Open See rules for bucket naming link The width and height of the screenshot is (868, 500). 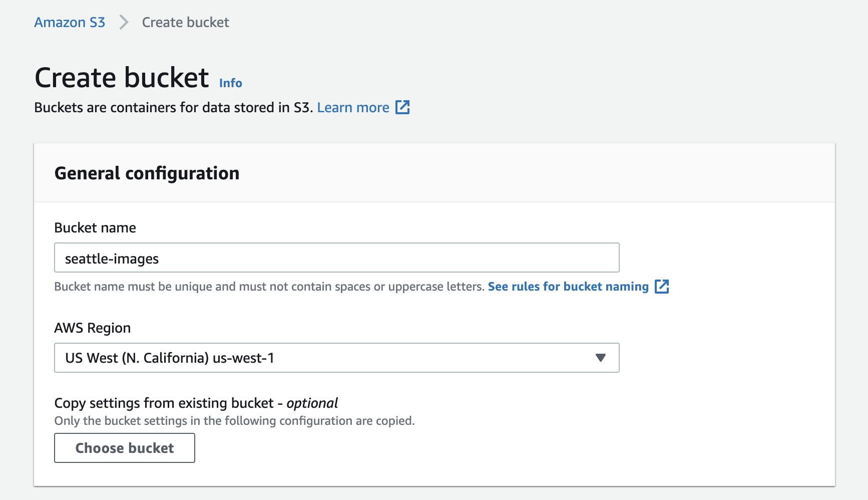coord(568,287)
